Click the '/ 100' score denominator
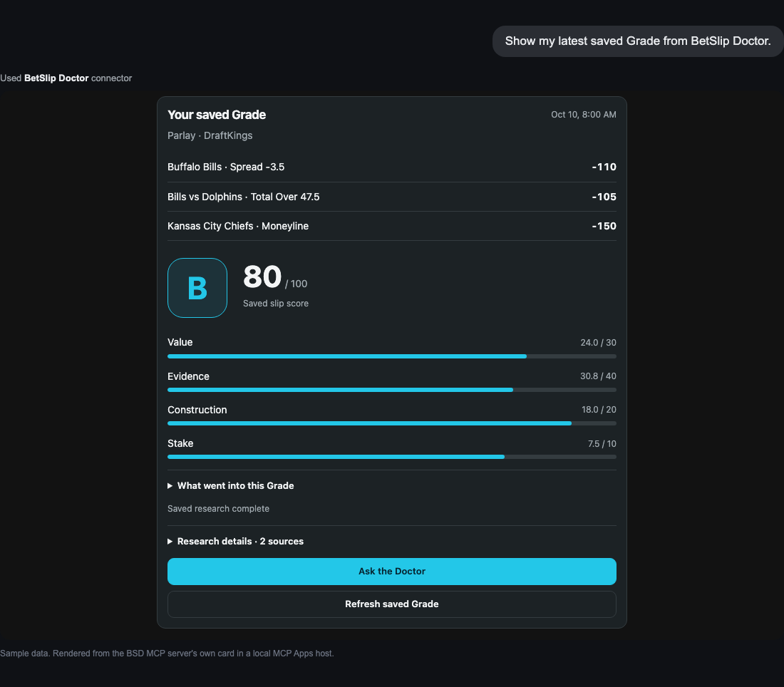The height and width of the screenshot is (687, 784). click(x=296, y=284)
